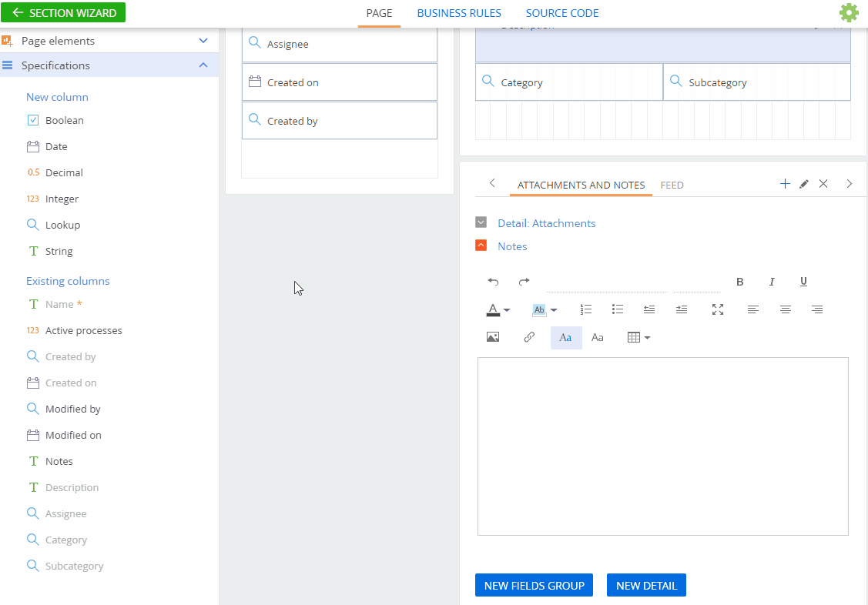Viewport: 868px width, 605px height.
Task: Click the Detail: Attachments title link
Action: [x=546, y=223]
